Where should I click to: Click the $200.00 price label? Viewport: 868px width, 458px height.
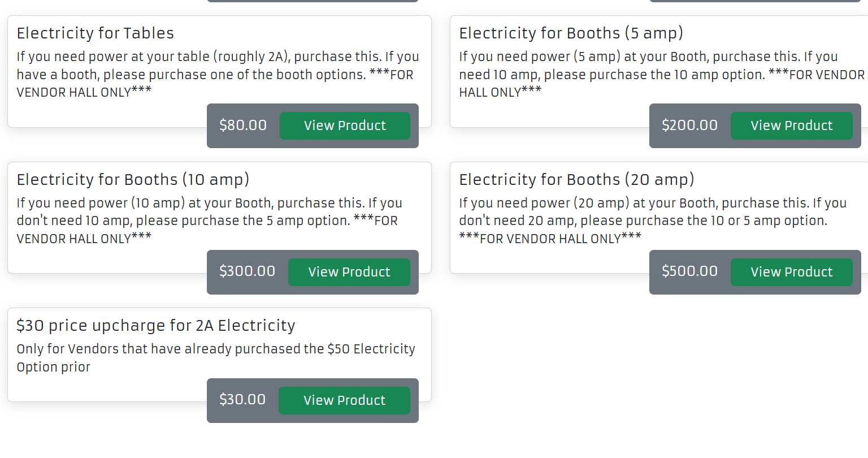click(689, 126)
